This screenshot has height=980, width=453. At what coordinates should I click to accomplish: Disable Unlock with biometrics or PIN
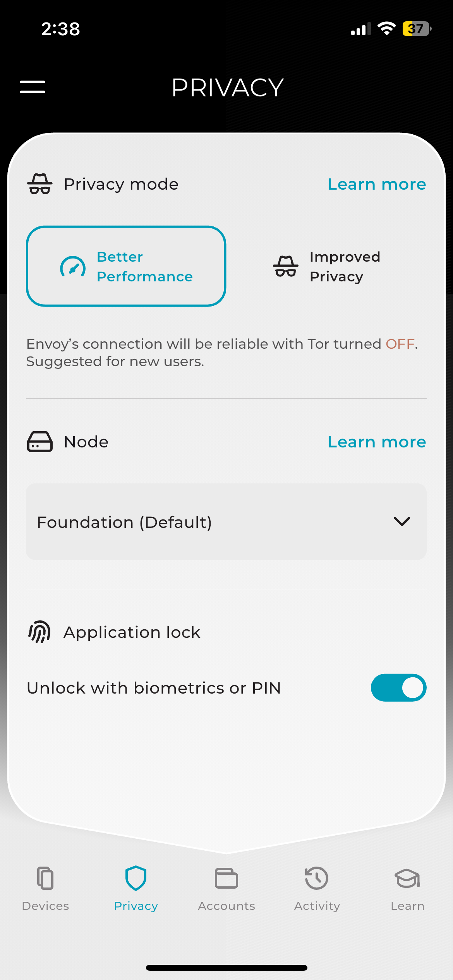pos(398,688)
